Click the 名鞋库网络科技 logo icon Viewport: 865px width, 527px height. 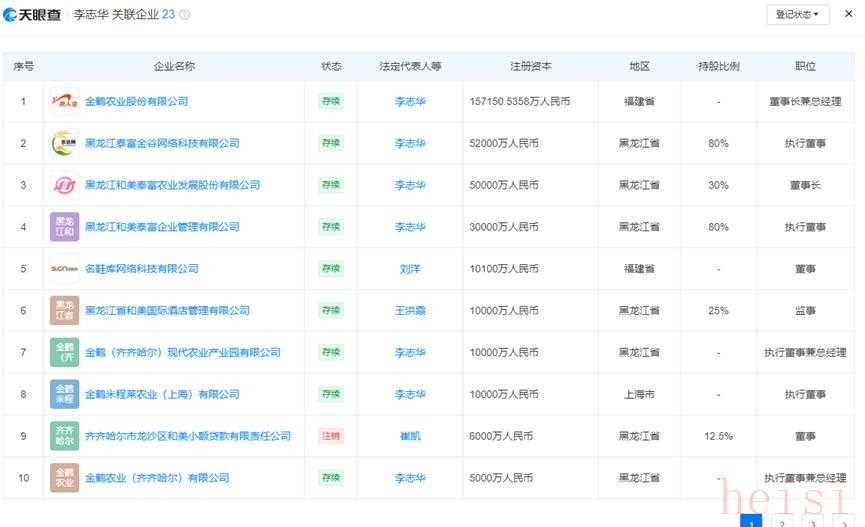pyautogui.click(x=64, y=269)
